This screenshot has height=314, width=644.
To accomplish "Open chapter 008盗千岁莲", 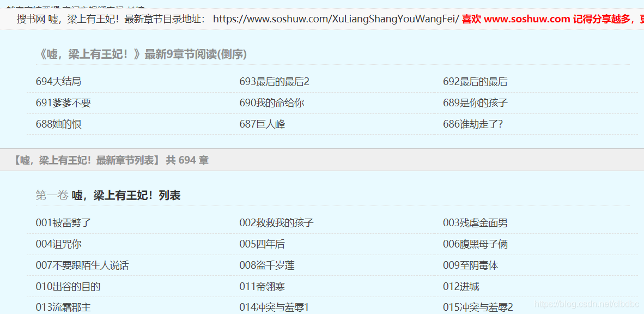I will point(267,265).
